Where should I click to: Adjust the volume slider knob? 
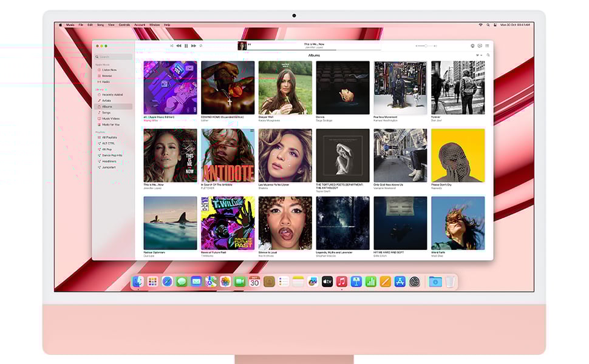click(426, 45)
